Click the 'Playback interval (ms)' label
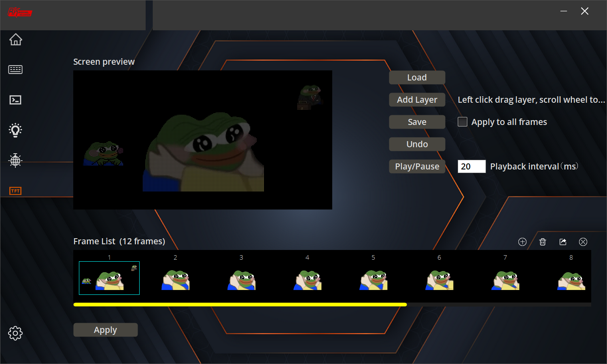 click(534, 167)
